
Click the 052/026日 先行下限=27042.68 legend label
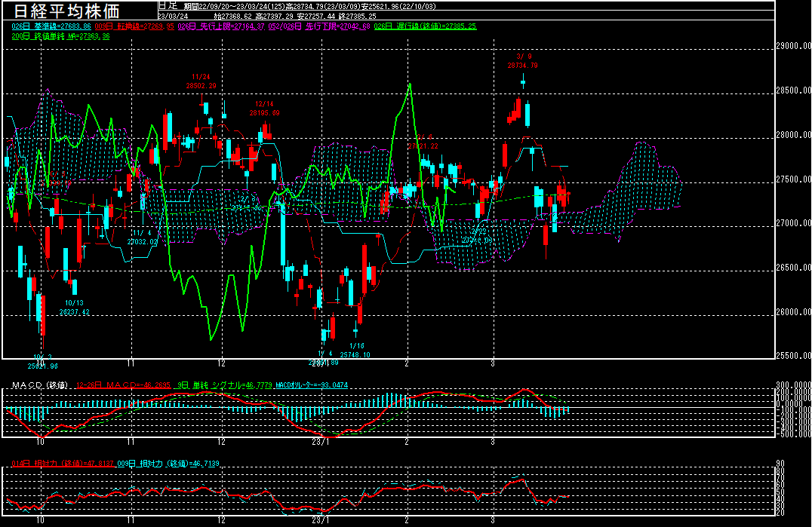point(319,26)
